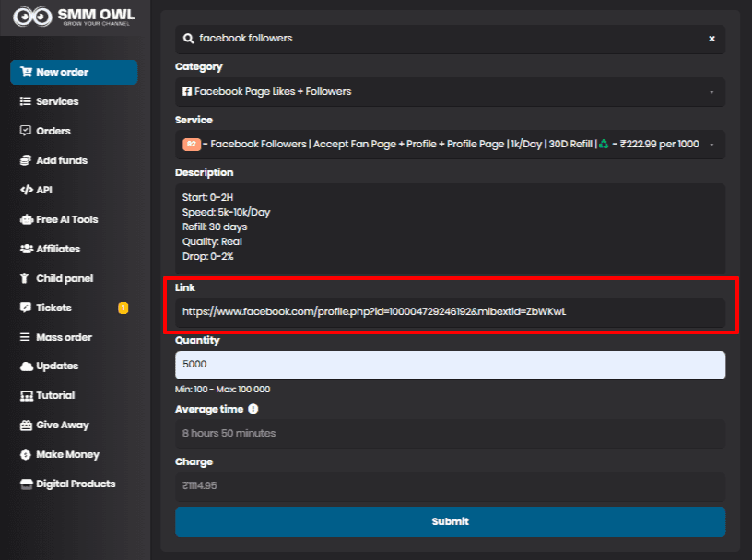Image resolution: width=752 pixels, height=560 pixels.
Task: Click the shopping cart icon for New order
Action: (26, 72)
